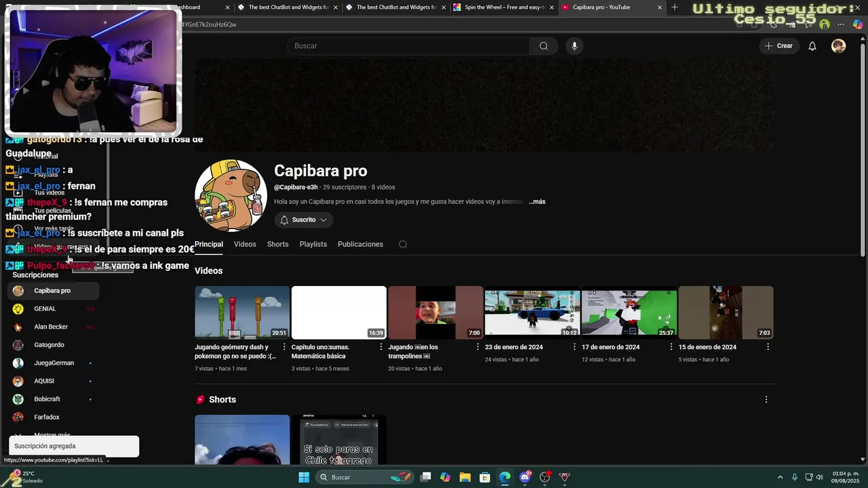
Task: Open Task View in taskbar
Action: point(425,477)
